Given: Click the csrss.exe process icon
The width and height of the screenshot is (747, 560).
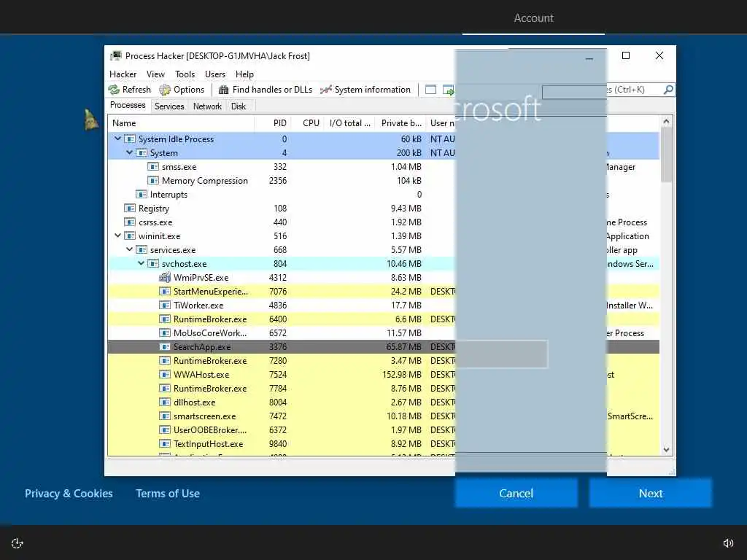Looking at the screenshot, I should pyautogui.click(x=130, y=222).
